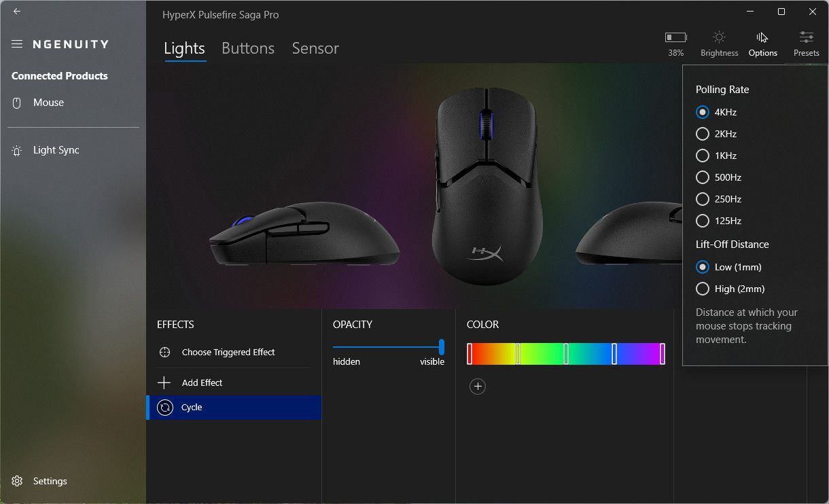Switch to the Sensor tab

tap(315, 48)
